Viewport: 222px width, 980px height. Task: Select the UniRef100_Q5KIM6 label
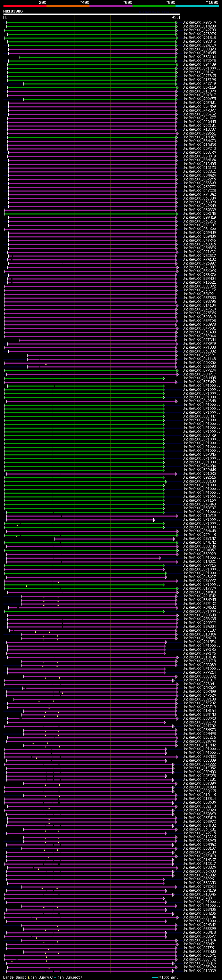199,213
